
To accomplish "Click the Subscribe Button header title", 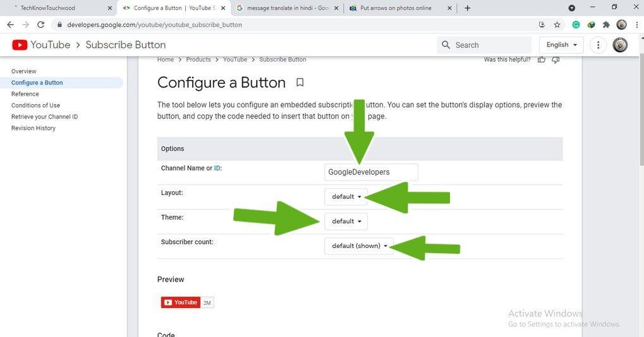I will pyautogui.click(x=126, y=45).
